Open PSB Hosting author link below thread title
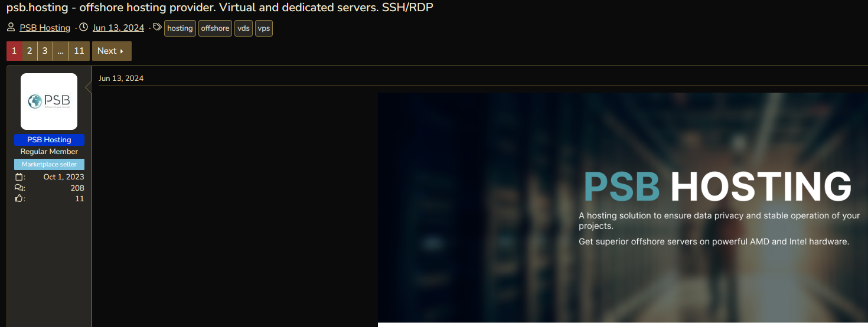Viewport: 868px width, 327px height. point(45,28)
